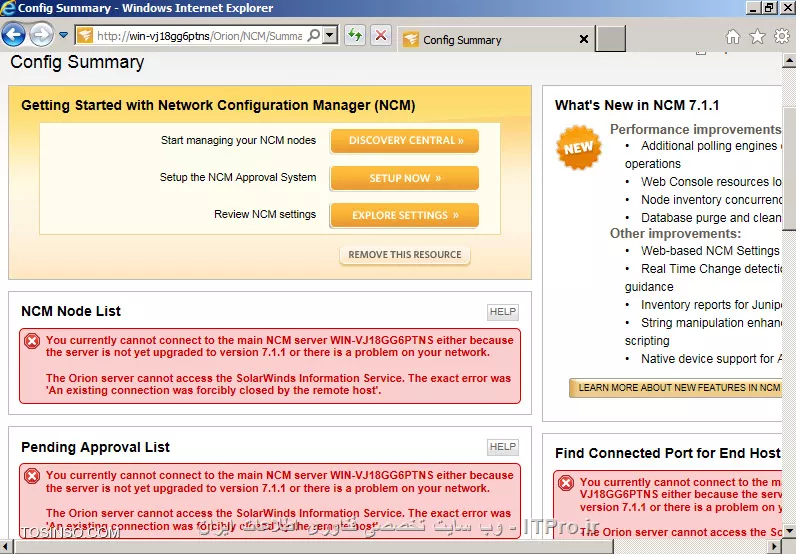Click the address bar URL field
796x554 pixels.
point(200,36)
